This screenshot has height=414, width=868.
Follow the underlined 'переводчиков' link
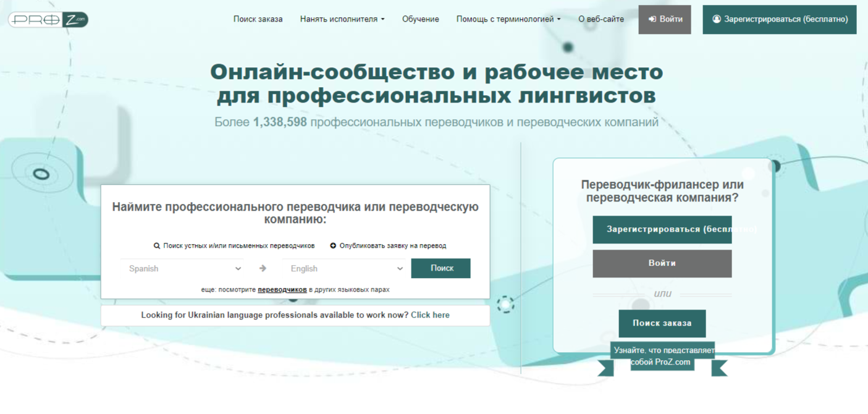point(282,289)
